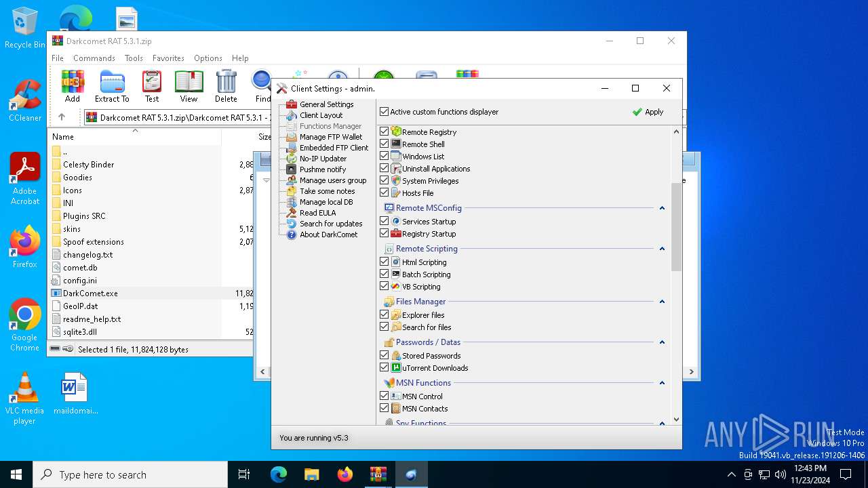This screenshot has width=868, height=488.
Task: Toggle the System Privileges checkbox
Action: [384, 180]
